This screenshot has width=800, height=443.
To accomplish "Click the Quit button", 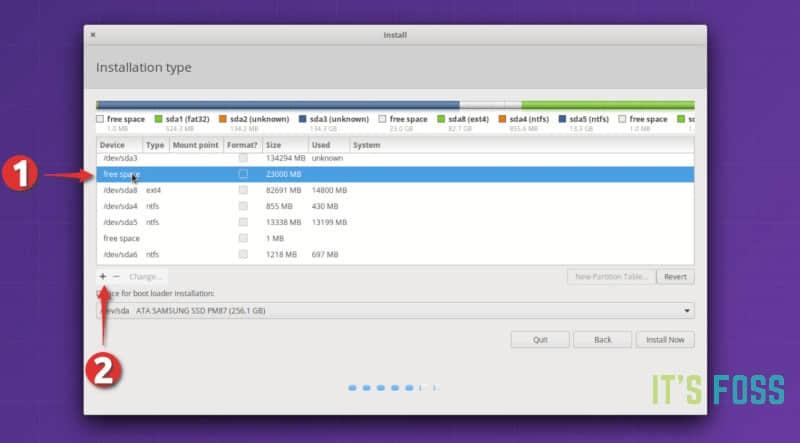I will pos(540,340).
